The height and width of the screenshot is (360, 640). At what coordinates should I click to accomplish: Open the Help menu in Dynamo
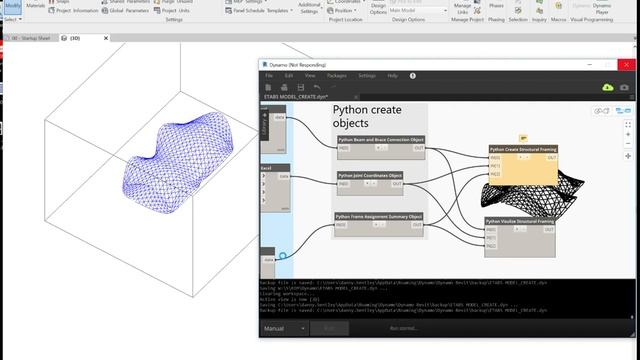click(x=392, y=76)
